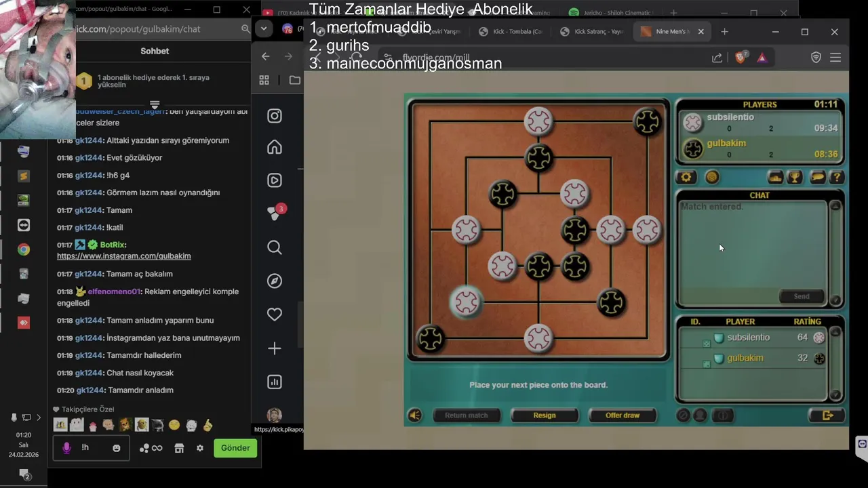Open the tab search dropdown arrow

click(x=264, y=29)
